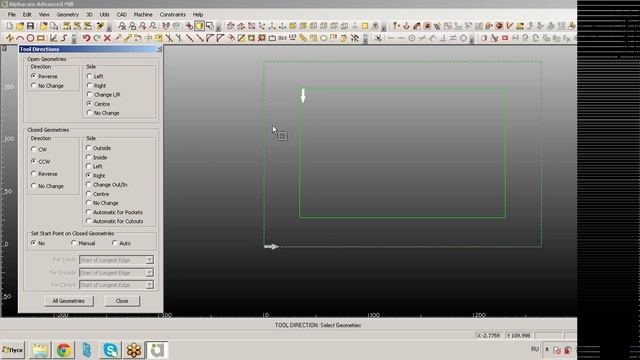This screenshot has width=640, height=360.
Task: Open Skype from the taskbar
Action: [x=111, y=350]
